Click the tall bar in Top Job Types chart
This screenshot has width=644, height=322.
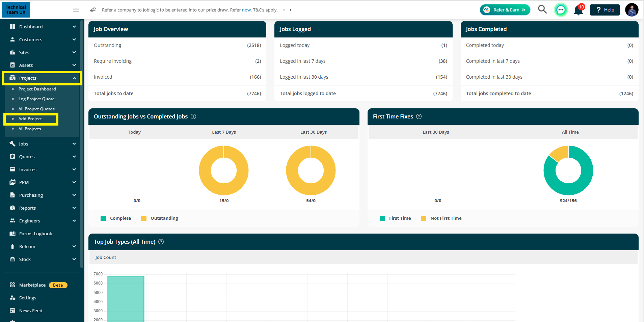126,299
